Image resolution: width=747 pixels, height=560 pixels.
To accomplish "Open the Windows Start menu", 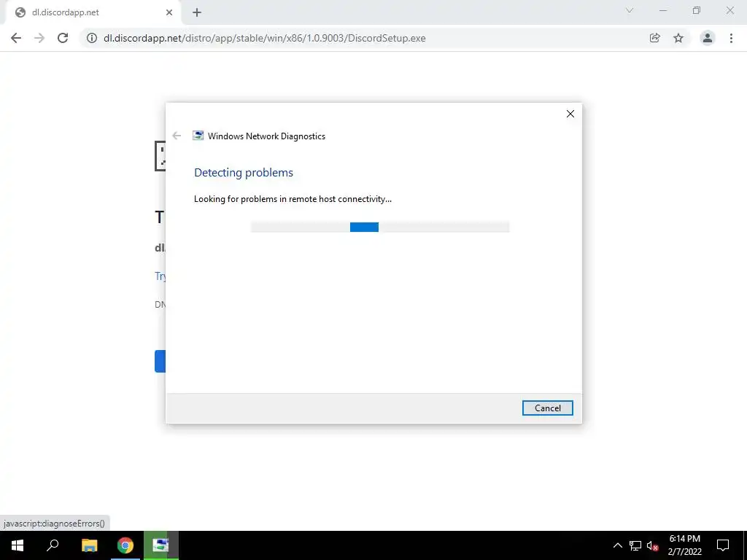I will [x=18, y=545].
